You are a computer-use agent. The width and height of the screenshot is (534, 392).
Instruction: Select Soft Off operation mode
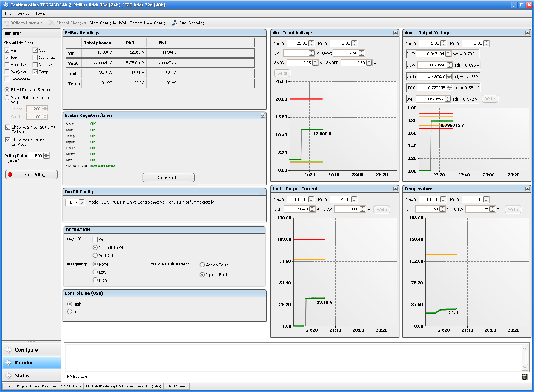pyautogui.click(x=95, y=256)
